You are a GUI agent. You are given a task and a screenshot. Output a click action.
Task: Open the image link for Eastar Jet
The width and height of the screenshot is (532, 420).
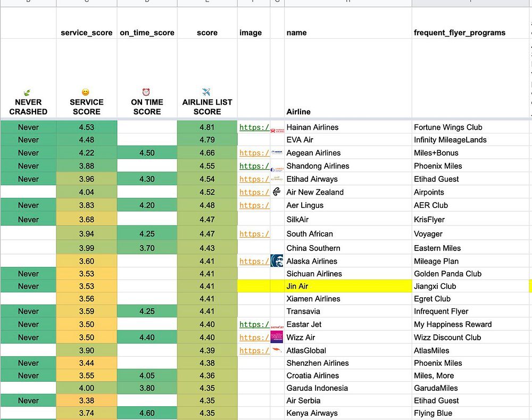point(254,324)
